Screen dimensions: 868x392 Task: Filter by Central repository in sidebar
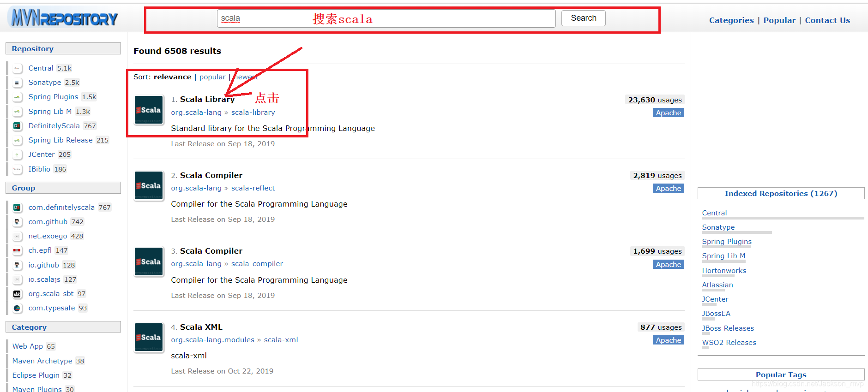coord(41,68)
